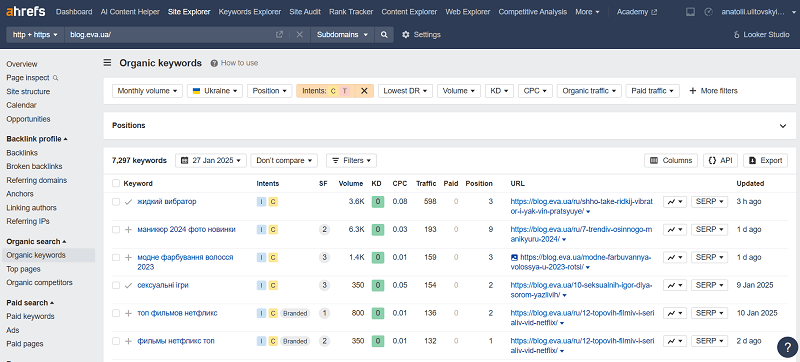Viewport: 800px width, 362px height.
Task: Click plus icon for топ фильмов нетфликс
Action: (129, 313)
